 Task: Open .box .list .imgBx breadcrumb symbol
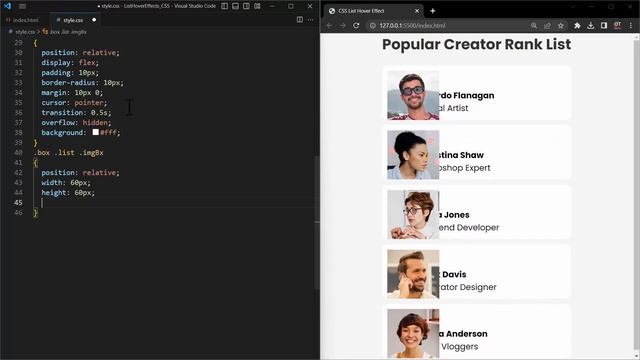(x=64, y=31)
